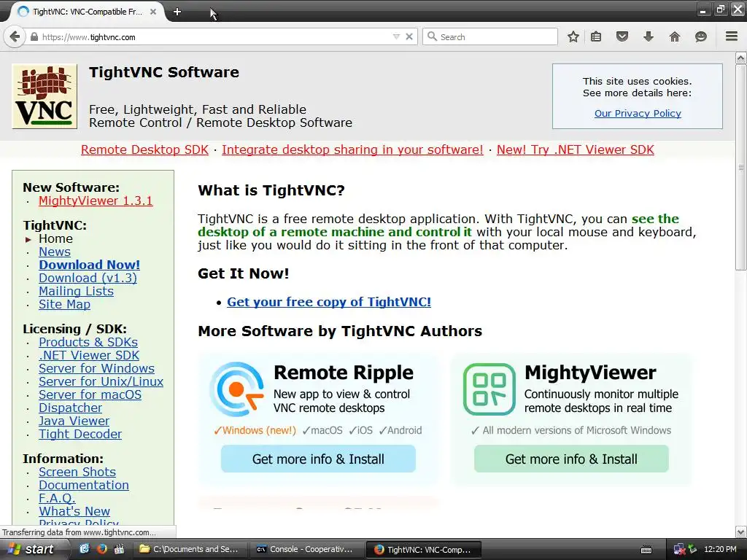Open Screen Shots link
Screen dimensions: 747x560
click(x=77, y=472)
